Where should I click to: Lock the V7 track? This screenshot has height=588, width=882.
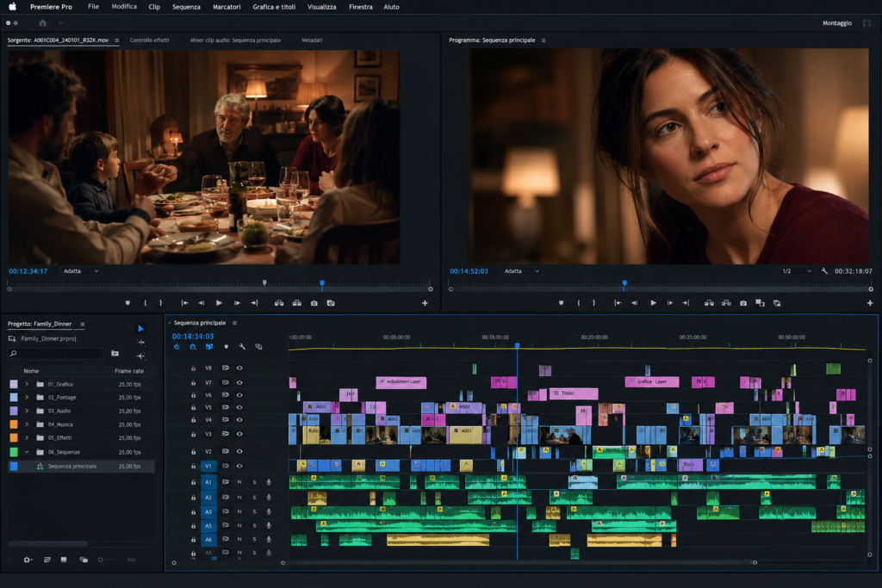[x=194, y=383]
